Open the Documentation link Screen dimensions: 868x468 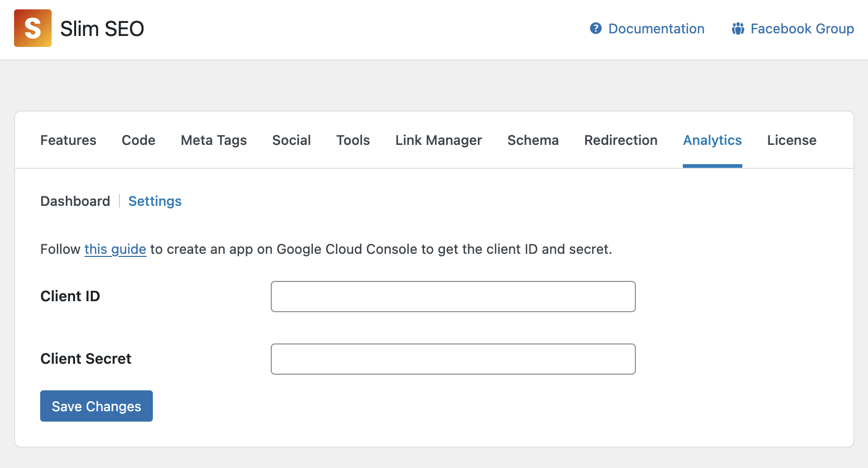click(x=656, y=29)
